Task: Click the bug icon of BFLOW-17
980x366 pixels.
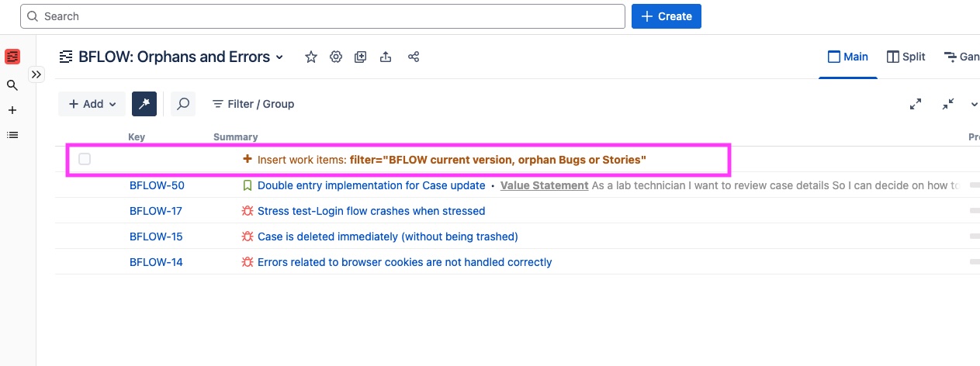Action: (x=248, y=211)
